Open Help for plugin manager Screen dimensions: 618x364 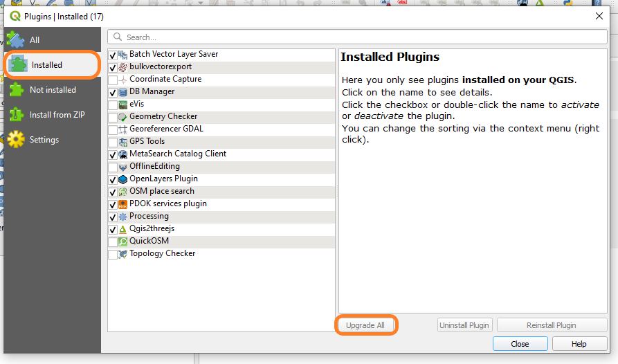[579, 344]
